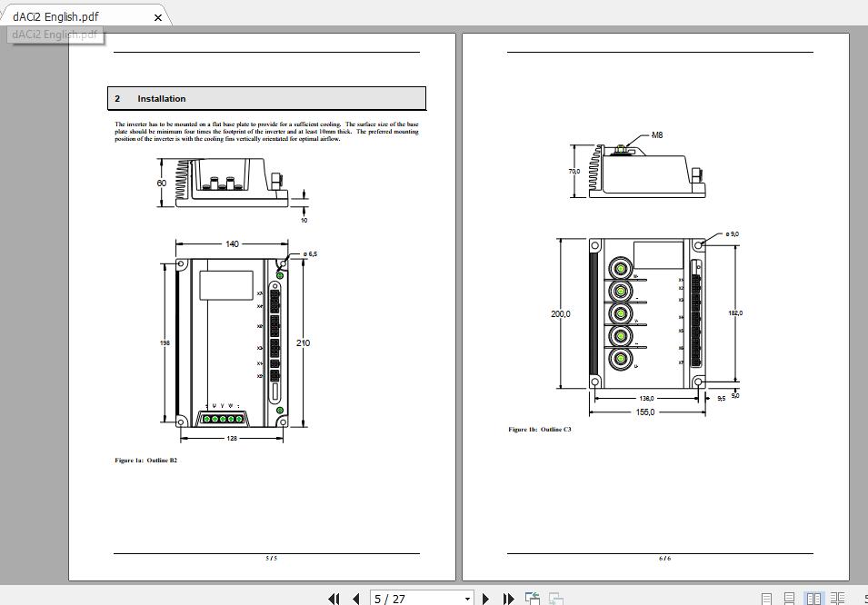Jump to the last page

click(509, 599)
